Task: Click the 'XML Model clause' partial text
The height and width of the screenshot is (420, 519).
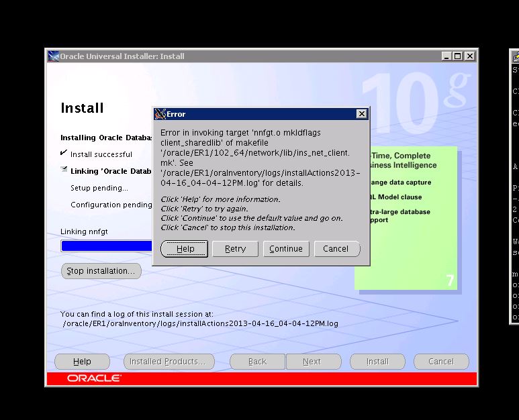Action: (396, 197)
